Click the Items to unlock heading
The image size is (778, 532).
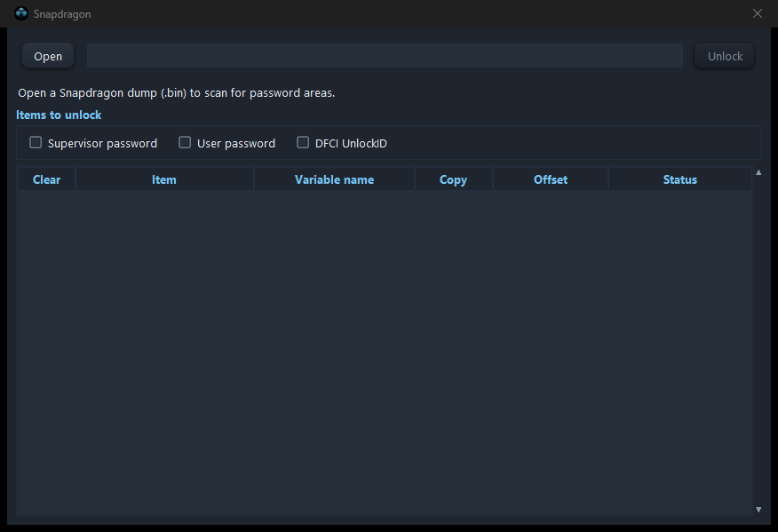pos(59,115)
